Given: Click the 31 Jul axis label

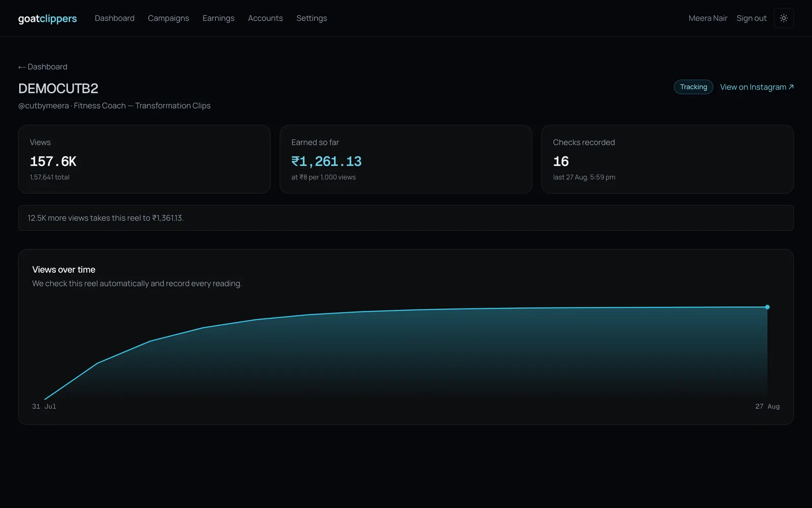Looking at the screenshot, I should (x=44, y=406).
